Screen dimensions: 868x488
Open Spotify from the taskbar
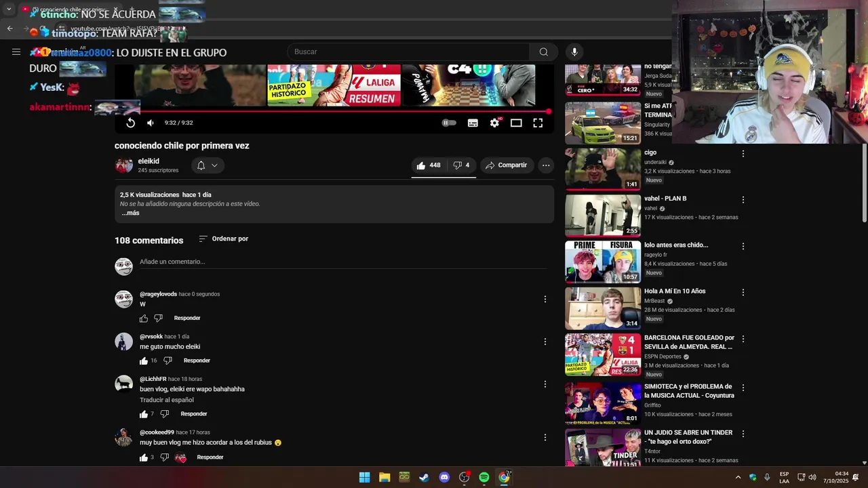[484, 477]
